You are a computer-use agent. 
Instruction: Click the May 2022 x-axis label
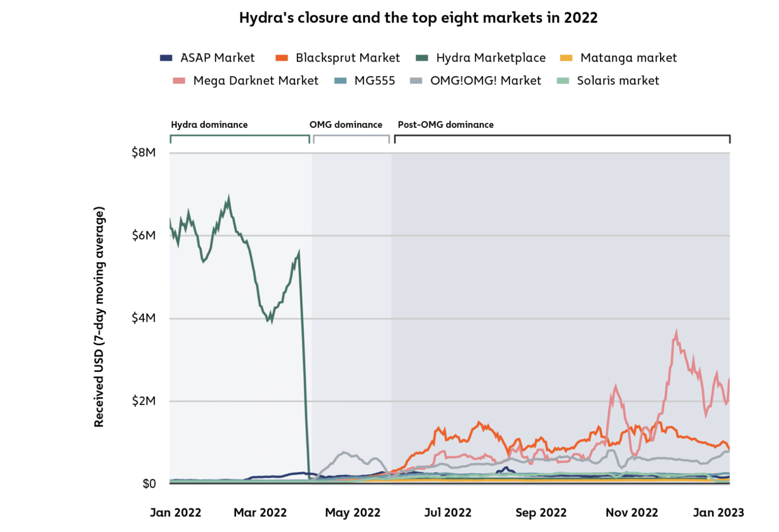(353, 513)
